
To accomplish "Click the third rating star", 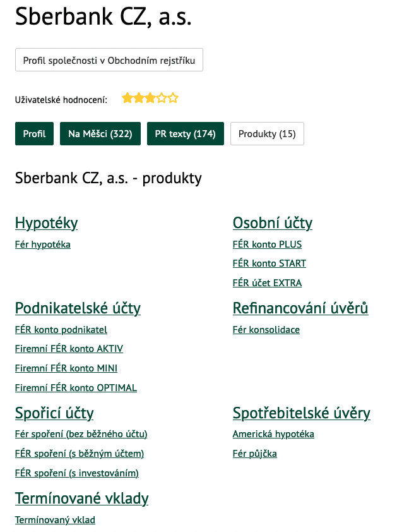I will [x=150, y=98].
